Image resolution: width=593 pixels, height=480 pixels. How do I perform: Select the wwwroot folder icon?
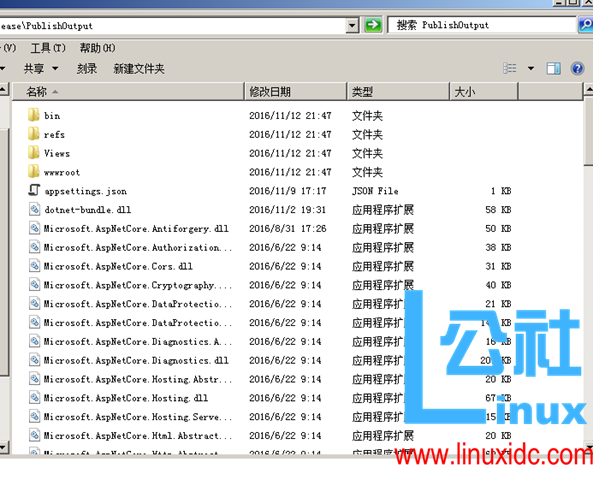33,172
